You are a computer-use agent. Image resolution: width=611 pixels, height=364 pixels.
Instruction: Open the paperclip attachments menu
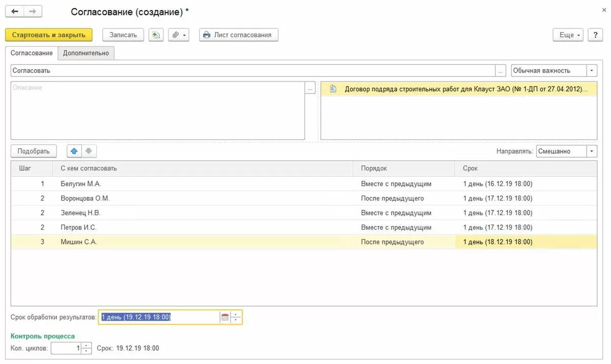coord(178,35)
